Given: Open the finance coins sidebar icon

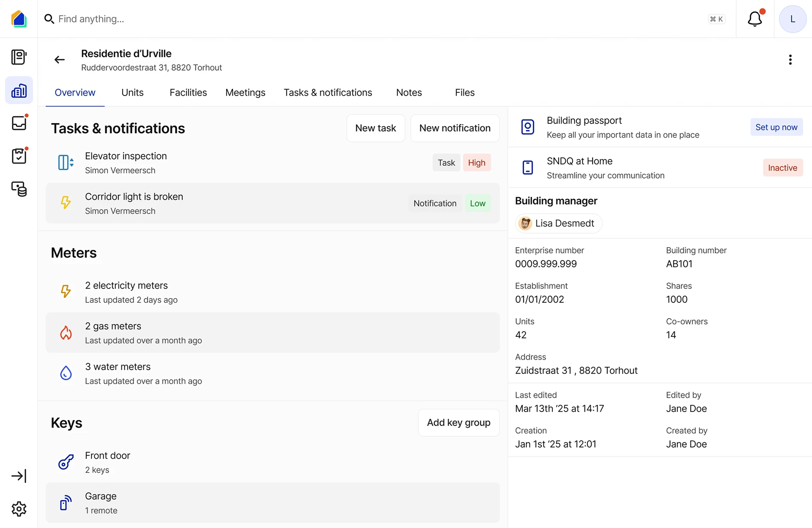Looking at the screenshot, I should (19, 189).
